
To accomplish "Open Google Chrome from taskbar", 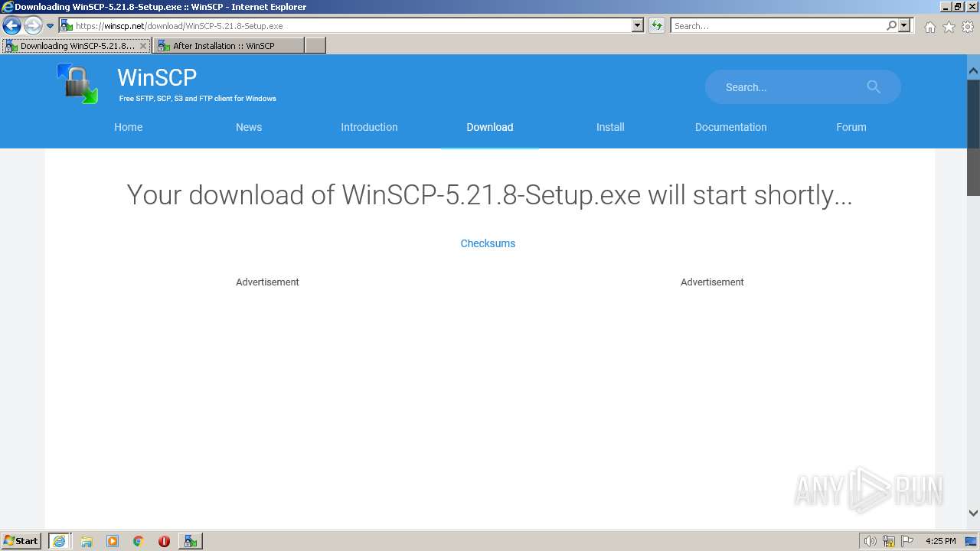I will [139, 541].
